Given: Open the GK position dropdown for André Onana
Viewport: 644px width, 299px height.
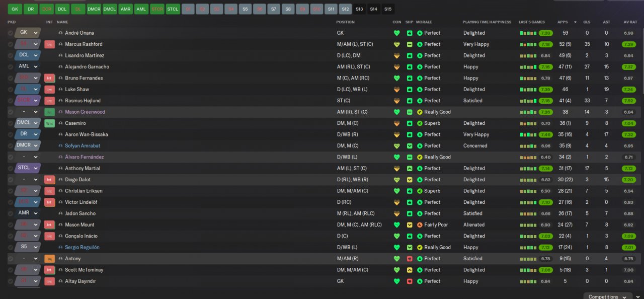Looking at the screenshot, I should [28, 33].
